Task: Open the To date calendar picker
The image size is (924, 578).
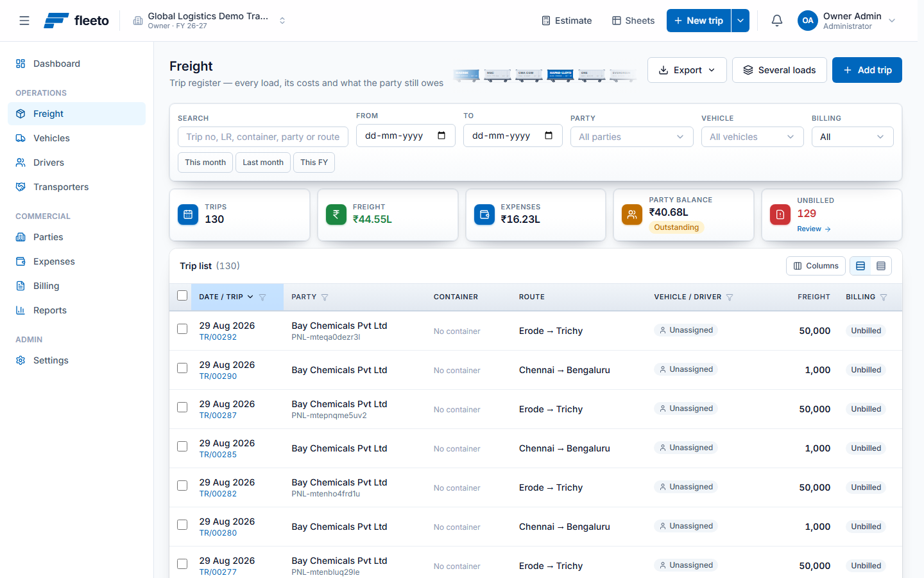Action: coord(549,136)
